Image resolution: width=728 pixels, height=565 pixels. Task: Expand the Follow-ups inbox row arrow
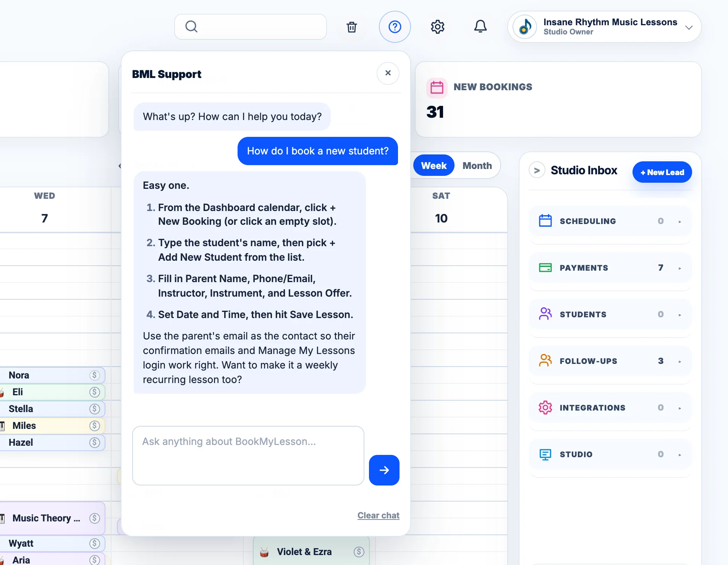tap(680, 362)
